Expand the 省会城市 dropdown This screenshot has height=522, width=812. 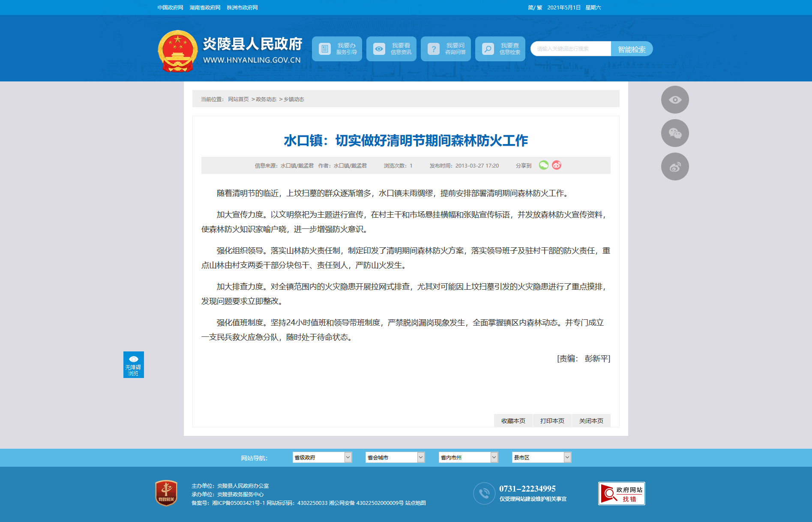(395, 457)
